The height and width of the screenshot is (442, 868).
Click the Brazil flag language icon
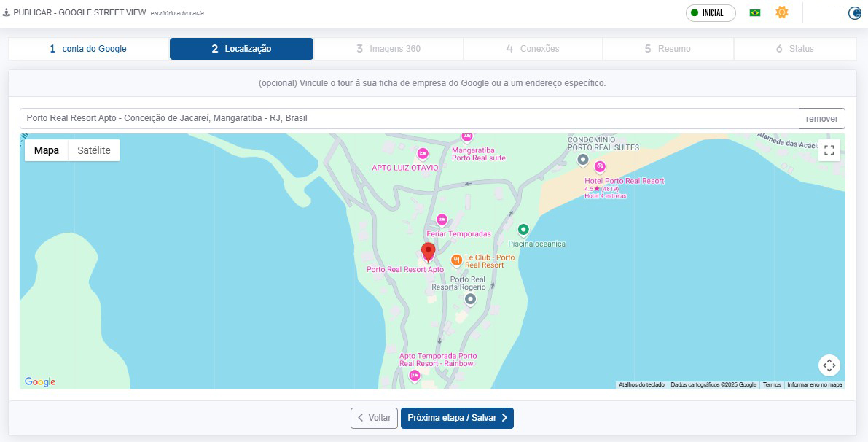(x=755, y=12)
